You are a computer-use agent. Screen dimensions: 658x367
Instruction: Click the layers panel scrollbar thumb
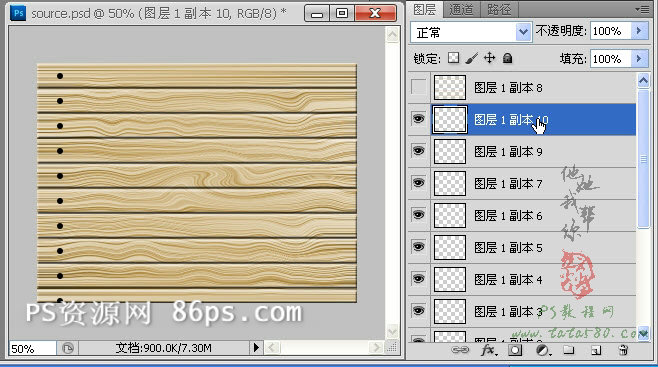(x=643, y=159)
